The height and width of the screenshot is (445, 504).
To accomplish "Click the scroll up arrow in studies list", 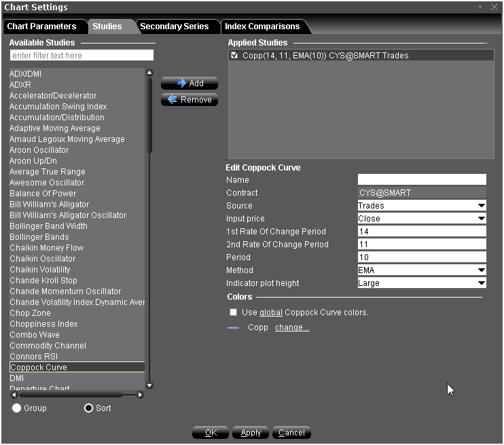I will pos(149,73).
